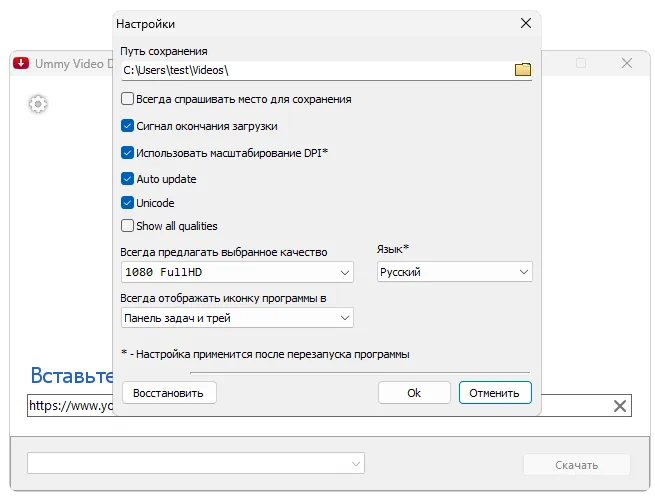The image size is (655, 496).
Task: Enable Всегда спрашивать место для сохранения
Action: tap(127, 99)
